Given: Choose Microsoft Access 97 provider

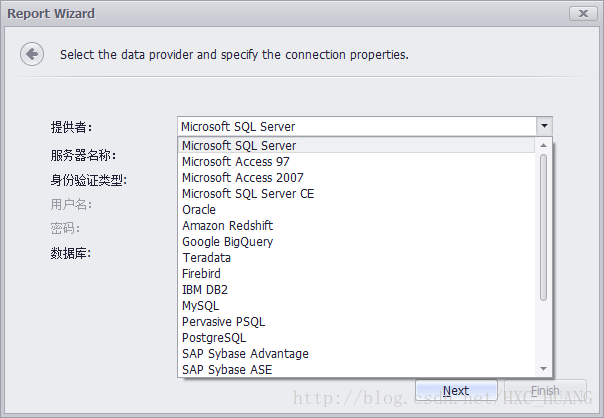Looking at the screenshot, I should pyautogui.click(x=356, y=162).
